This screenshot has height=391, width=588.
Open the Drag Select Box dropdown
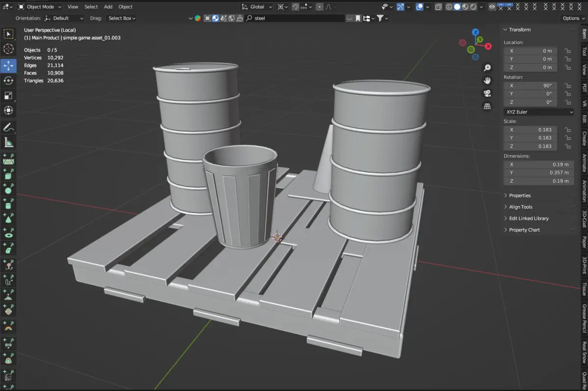pos(122,18)
